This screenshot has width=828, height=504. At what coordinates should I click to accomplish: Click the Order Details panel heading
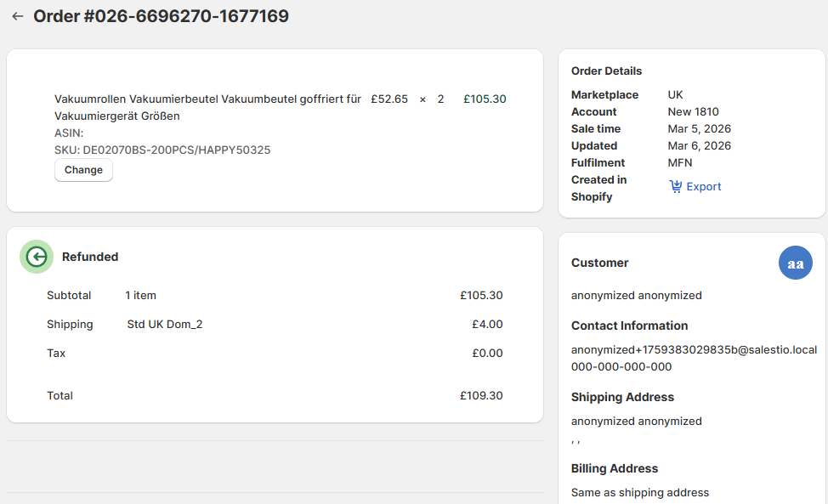click(x=606, y=71)
